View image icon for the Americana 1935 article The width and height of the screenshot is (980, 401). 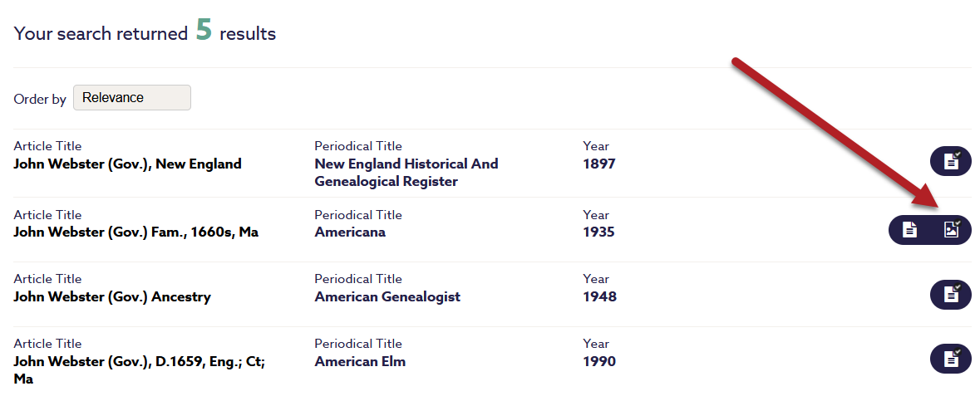coord(951,230)
